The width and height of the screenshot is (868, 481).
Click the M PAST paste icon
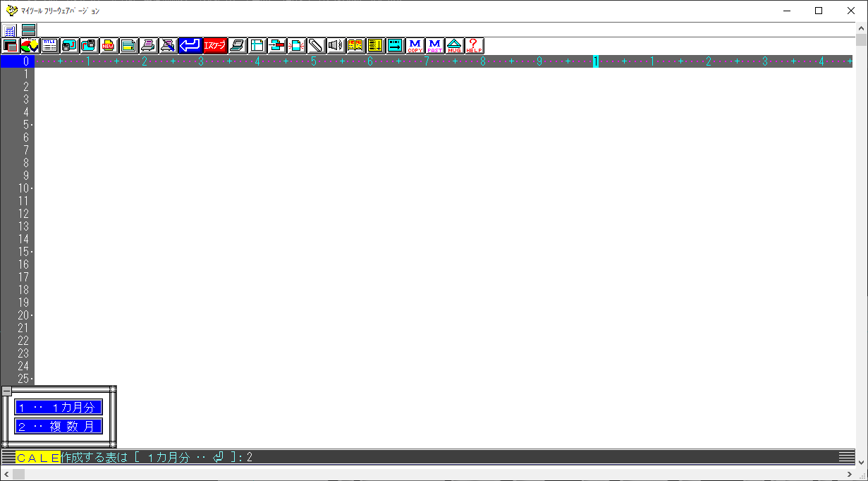tap(434, 46)
